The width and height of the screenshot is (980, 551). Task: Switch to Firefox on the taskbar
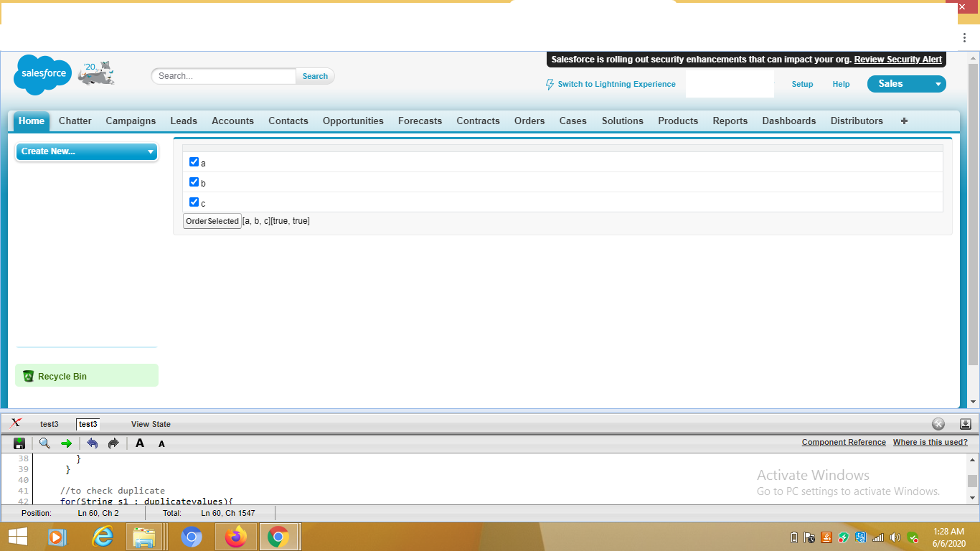235,537
